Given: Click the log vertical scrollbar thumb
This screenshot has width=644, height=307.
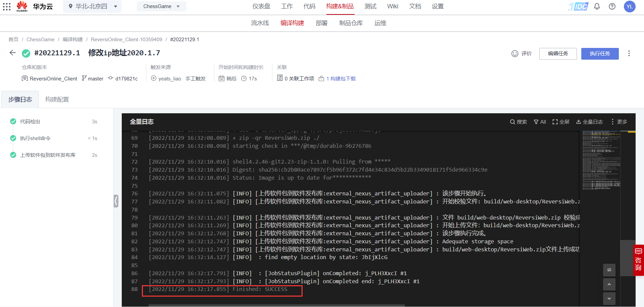Looking at the screenshot, I should 628,258.
